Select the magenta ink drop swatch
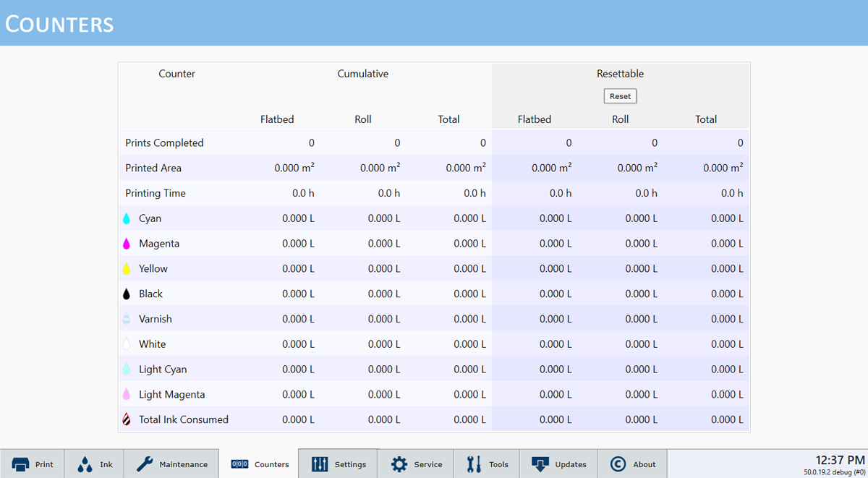The image size is (868, 478). (x=127, y=244)
